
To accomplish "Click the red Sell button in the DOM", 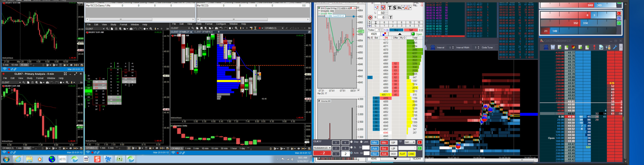I will [411, 30].
